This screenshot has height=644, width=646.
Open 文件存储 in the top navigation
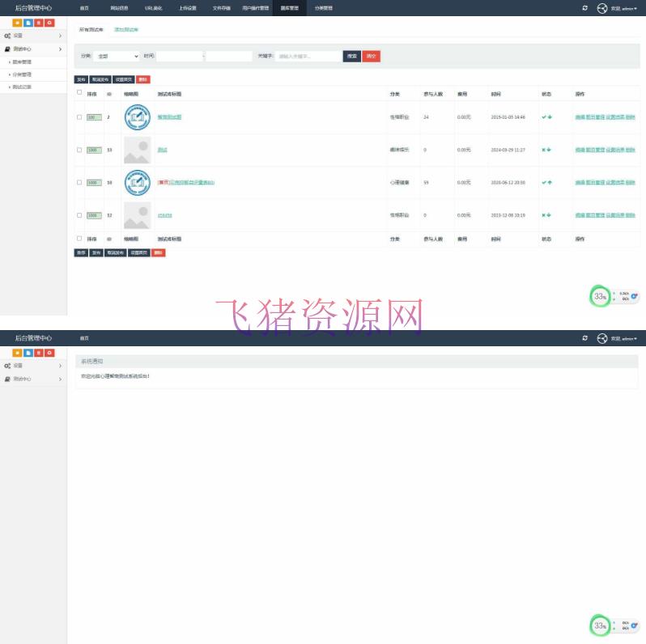point(221,8)
